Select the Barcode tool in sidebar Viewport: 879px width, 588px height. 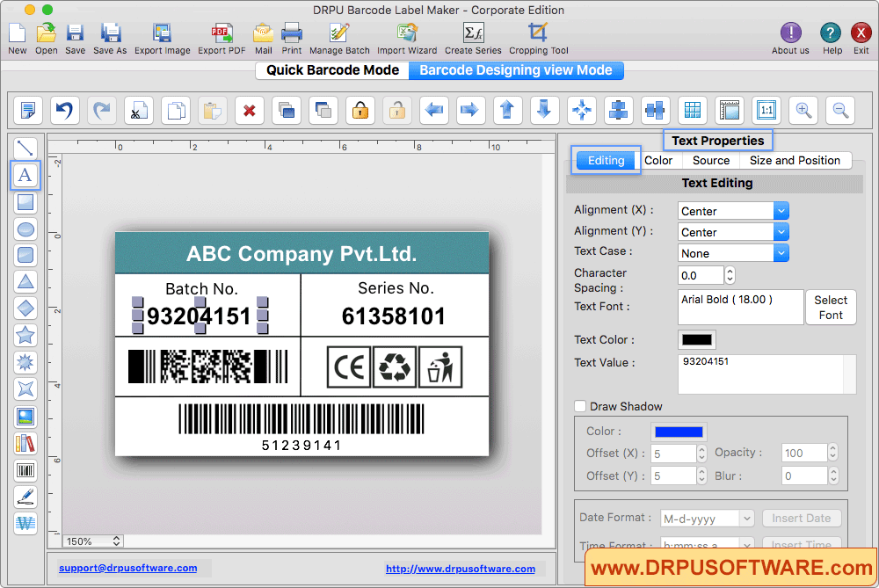25,470
